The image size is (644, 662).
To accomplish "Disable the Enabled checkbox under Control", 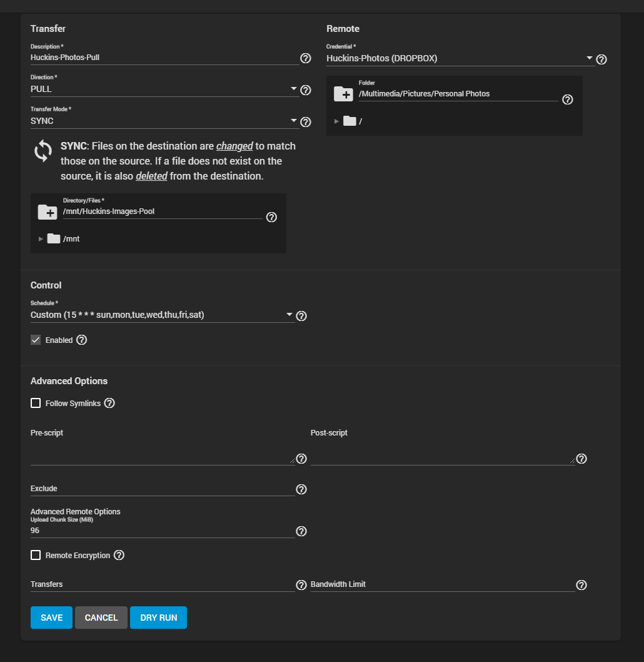I will coord(36,339).
